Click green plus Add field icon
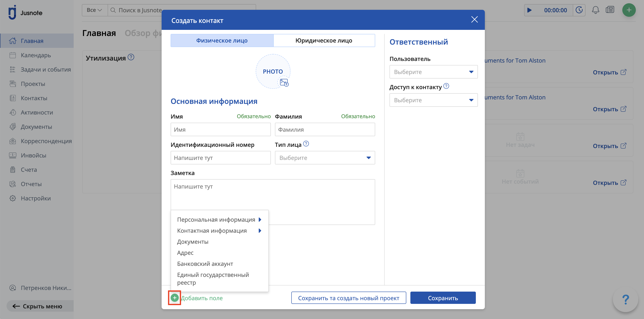The height and width of the screenshot is (319, 644). point(175,298)
